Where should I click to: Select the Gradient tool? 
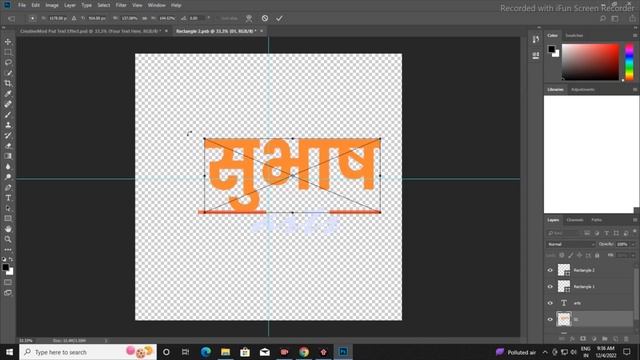point(8,156)
